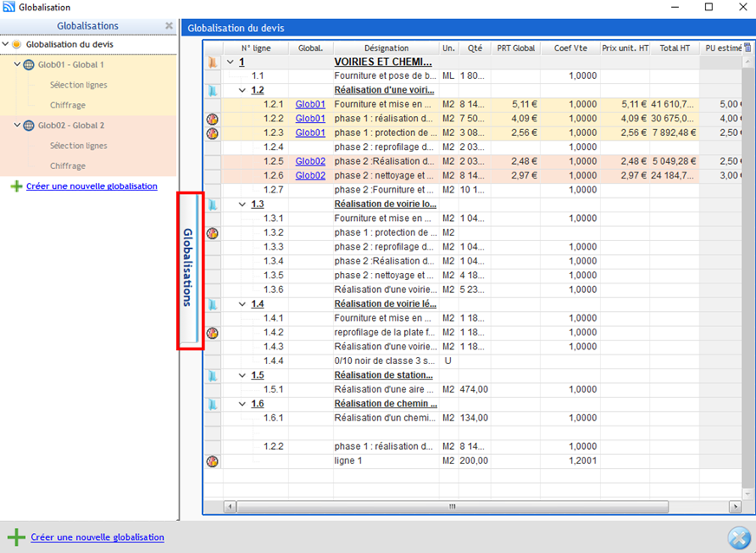Click the round icon on row 1.2.2
The height and width of the screenshot is (553, 756).
[212, 119]
